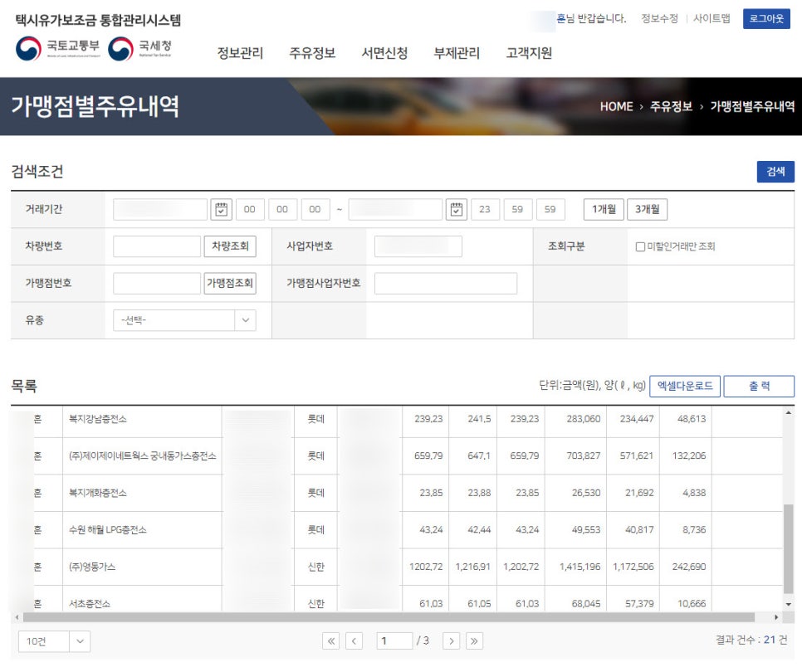Open the 사이트맵 link
Viewport: 802px width, 672px height.
point(712,18)
